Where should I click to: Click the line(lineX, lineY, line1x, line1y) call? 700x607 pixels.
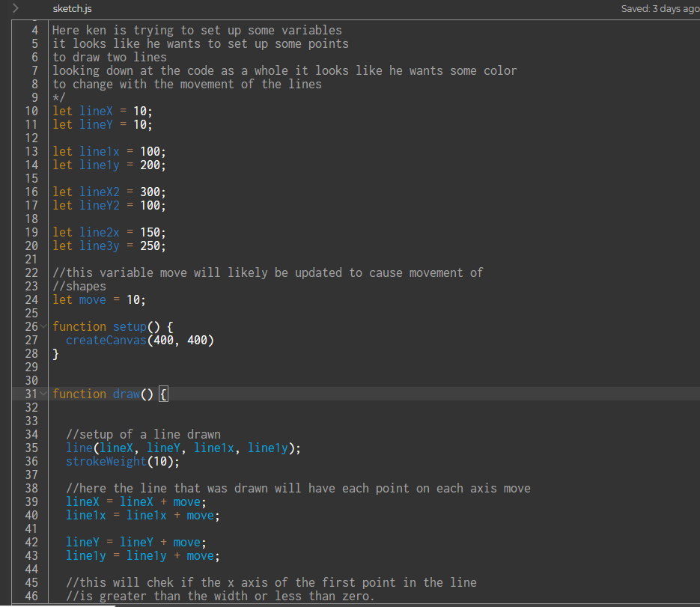(183, 448)
